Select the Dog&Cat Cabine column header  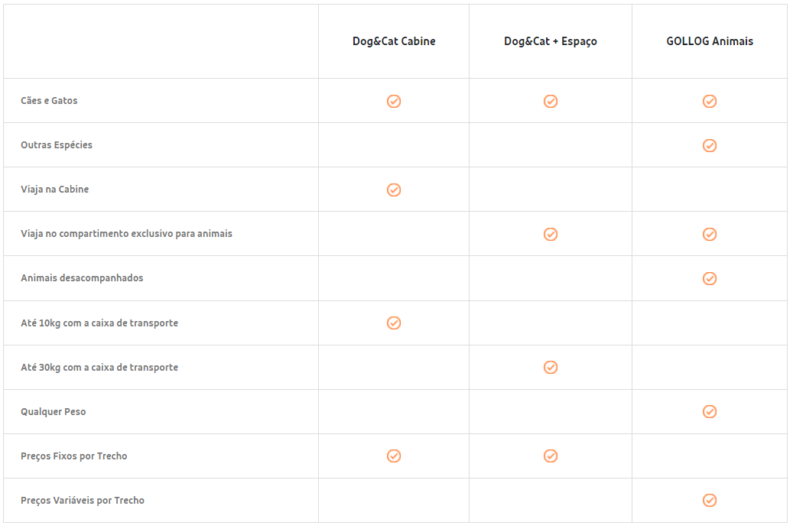coord(394,41)
